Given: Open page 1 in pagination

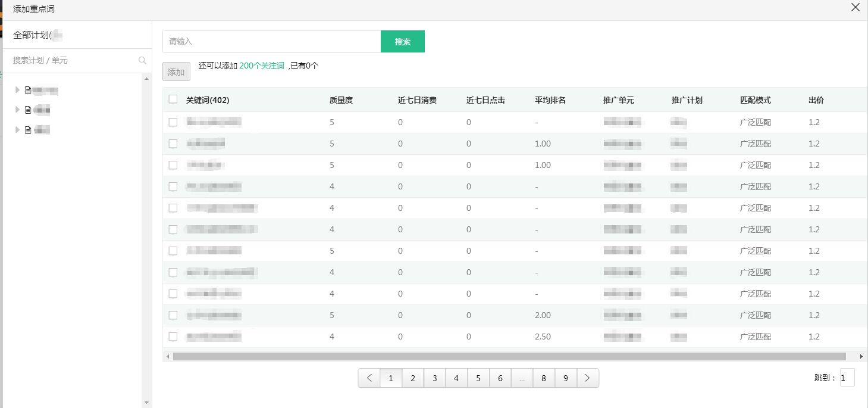Looking at the screenshot, I should point(391,378).
